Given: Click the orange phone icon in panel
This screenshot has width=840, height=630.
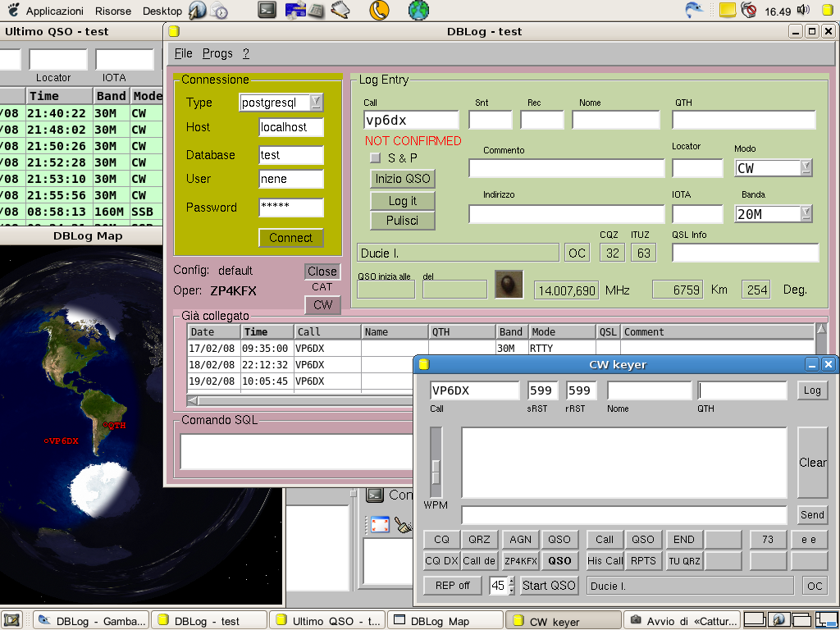Looking at the screenshot, I should click(378, 11).
